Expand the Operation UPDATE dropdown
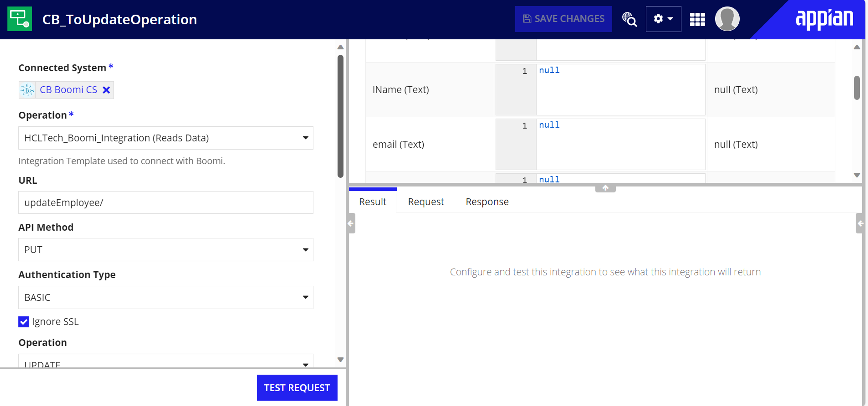The height and width of the screenshot is (406, 868). [166, 361]
